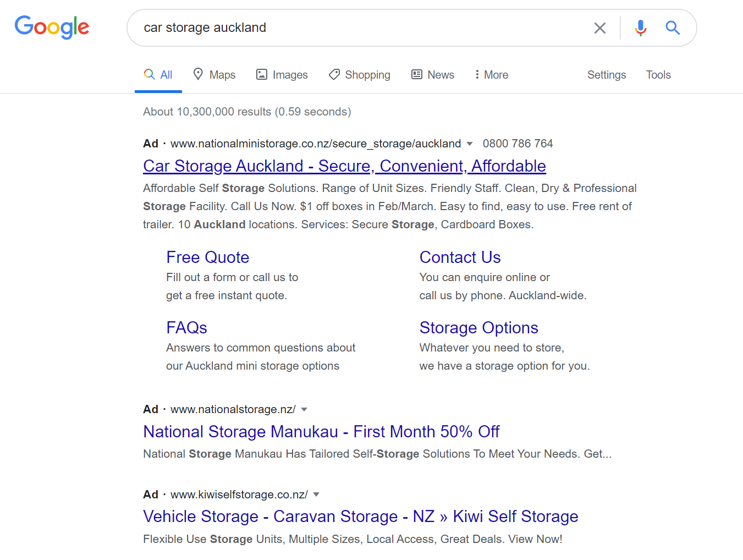
Task: Start voice search with microphone icon
Action: (640, 28)
